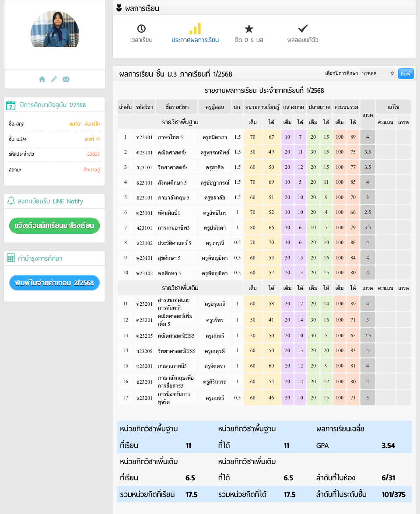Click the pencil edit icon under profile

[54, 79]
